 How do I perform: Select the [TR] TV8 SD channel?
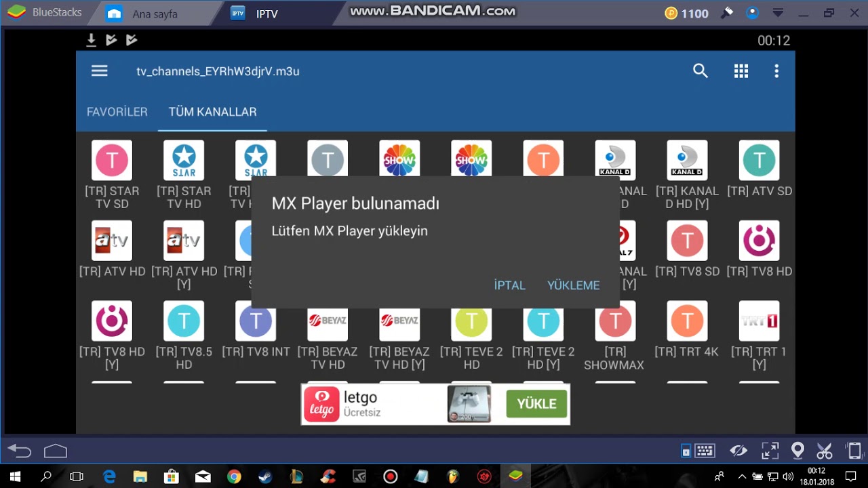(x=687, y=249)
